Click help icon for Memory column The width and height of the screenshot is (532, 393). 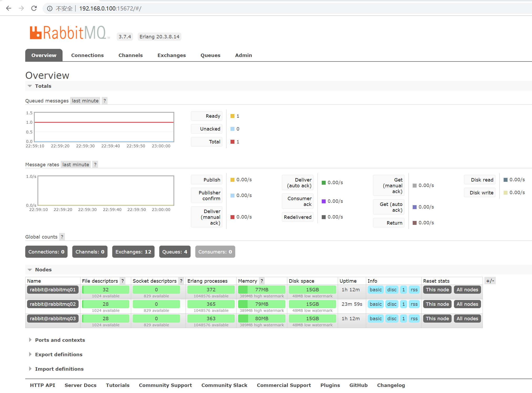262,281
